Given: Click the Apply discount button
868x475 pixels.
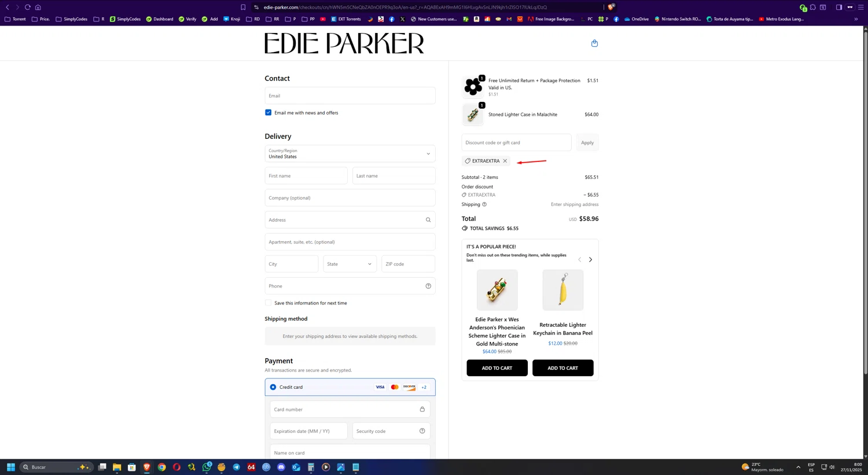Looking at the screenshot, I should [x=587, y=142].
